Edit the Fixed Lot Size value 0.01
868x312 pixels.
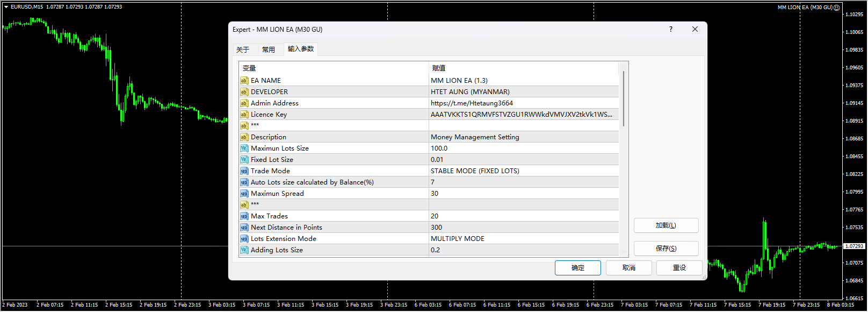click(x=523, y=160)
